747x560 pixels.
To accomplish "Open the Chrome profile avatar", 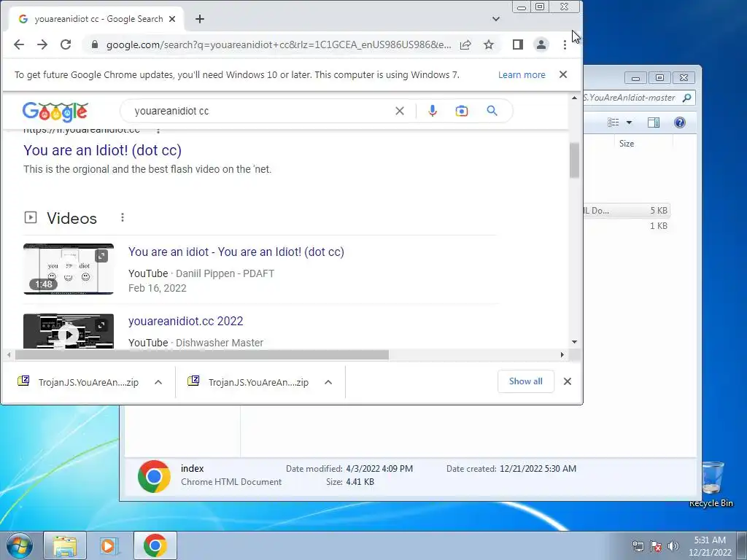I will click(541, 44).
